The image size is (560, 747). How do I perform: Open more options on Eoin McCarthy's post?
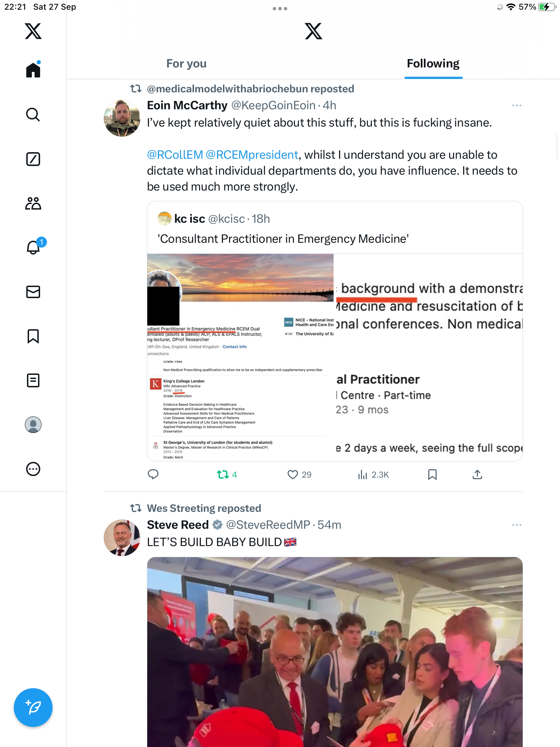[x=516, y=105]
